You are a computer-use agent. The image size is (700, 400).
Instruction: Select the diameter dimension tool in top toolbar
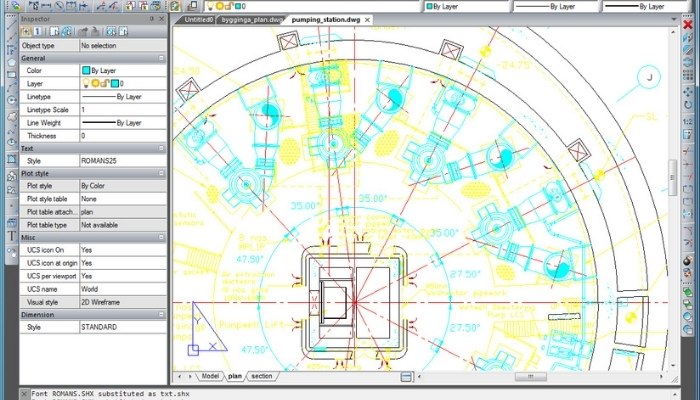tap(59, 6)
